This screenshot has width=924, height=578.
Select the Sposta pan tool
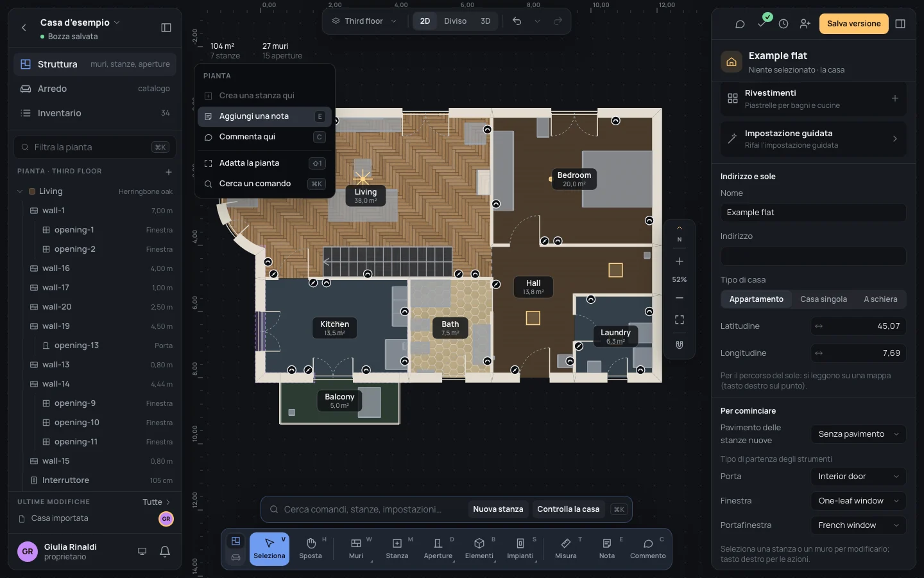click(311, 549)
